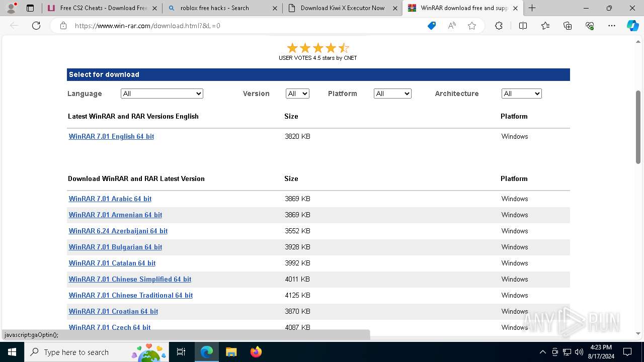Click the 4011 KB size value
This screenshot has height=362, width=644.
297,279
